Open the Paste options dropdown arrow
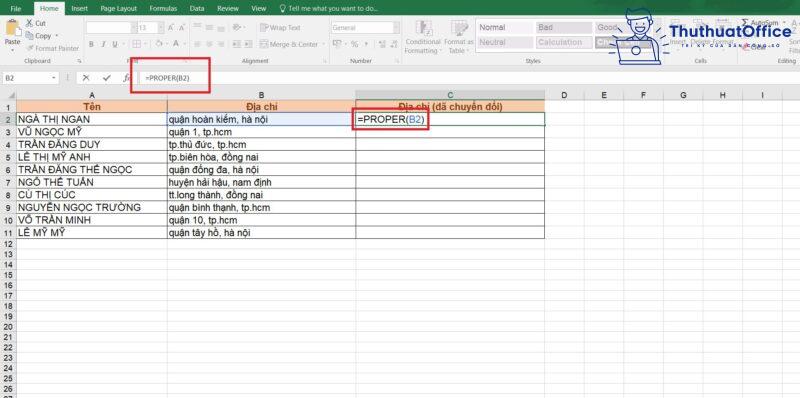Image resolution: width=800 pixels, height=398 pixels. tap(13, 50)
